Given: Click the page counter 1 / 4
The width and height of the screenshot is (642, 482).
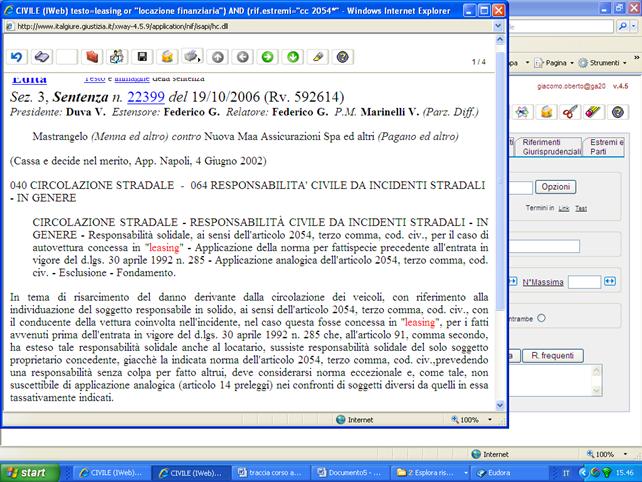Looking at the screenshot, I should click(x=479, y=62).
